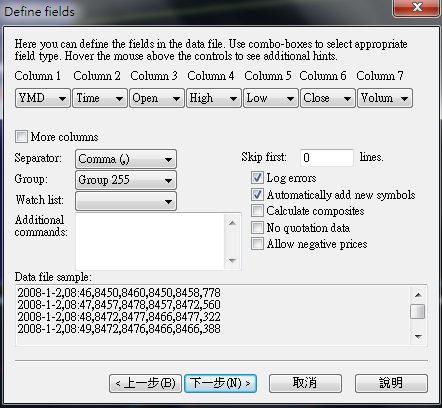The image size is (442, 408).
Task: Open the Column 3 Open field dropdown
Action: click(x=157, y=98)
